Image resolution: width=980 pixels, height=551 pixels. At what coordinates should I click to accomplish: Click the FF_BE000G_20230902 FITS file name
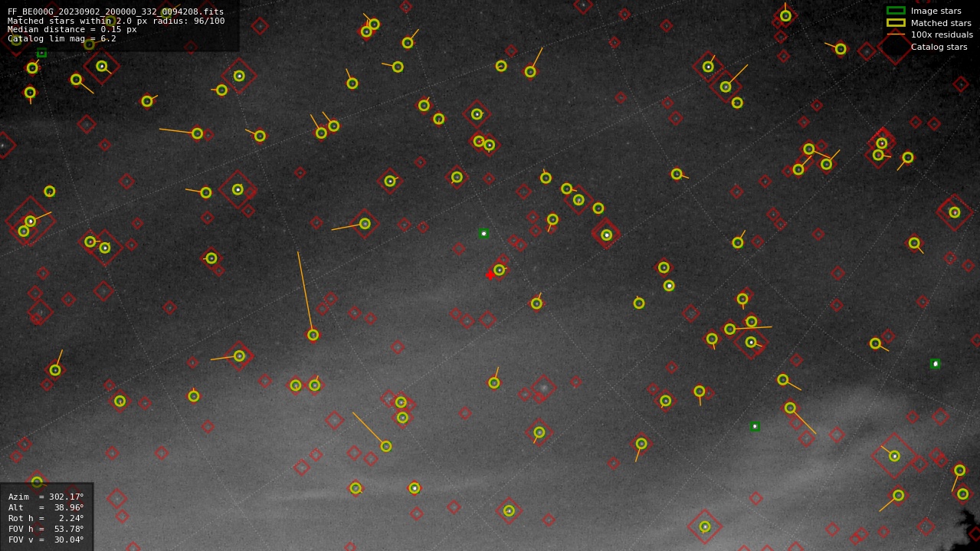116,11
